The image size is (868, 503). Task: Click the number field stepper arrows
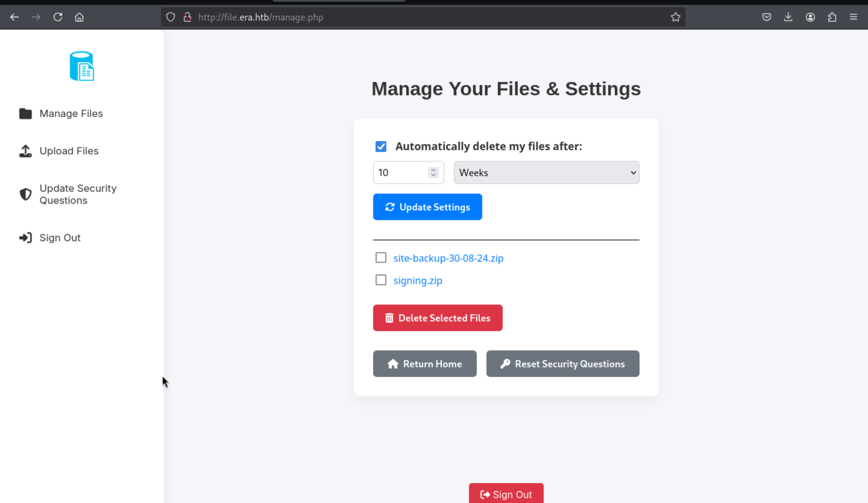tap(433, 172)
